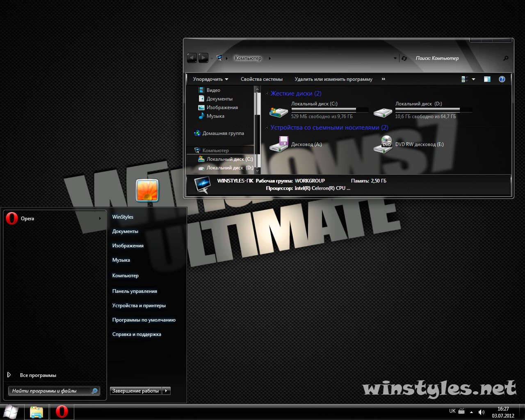Click the magnifier in Start search box

[94, 391]
